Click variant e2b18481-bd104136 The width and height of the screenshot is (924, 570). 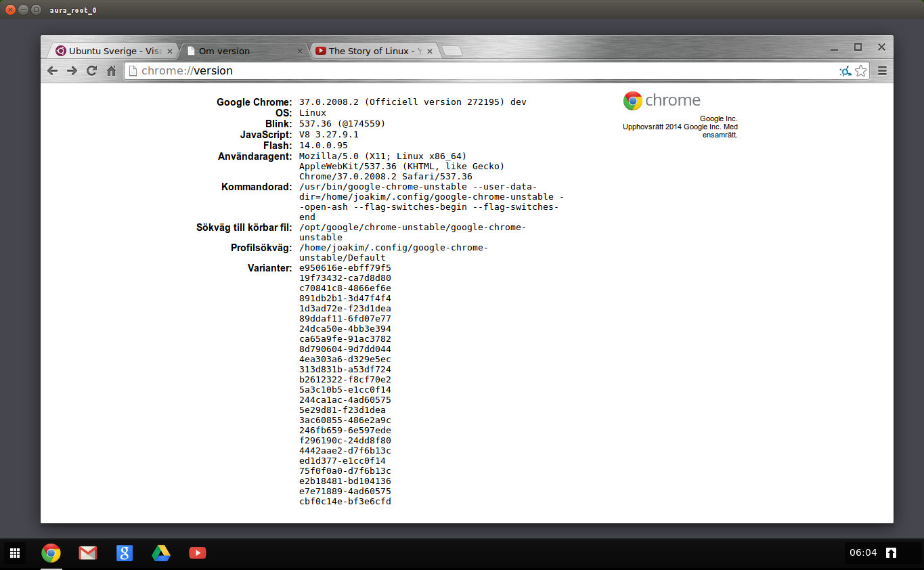(x=345, y=481)
